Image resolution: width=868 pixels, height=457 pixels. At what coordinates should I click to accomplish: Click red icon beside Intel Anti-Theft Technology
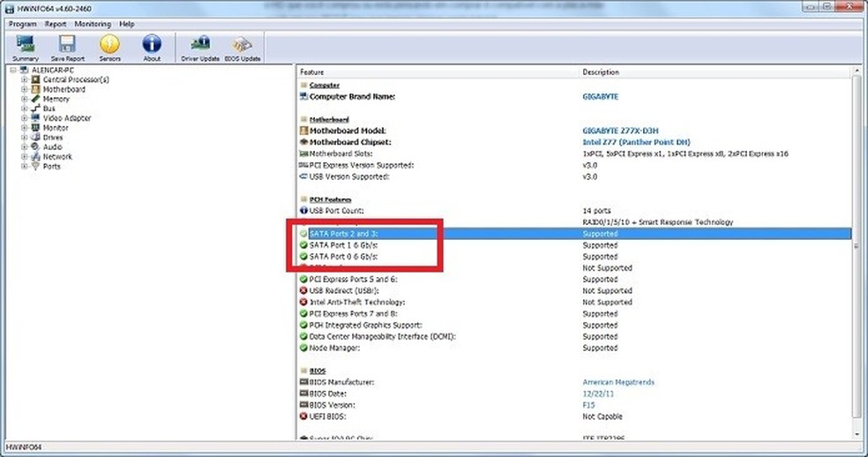click(303, 303)
